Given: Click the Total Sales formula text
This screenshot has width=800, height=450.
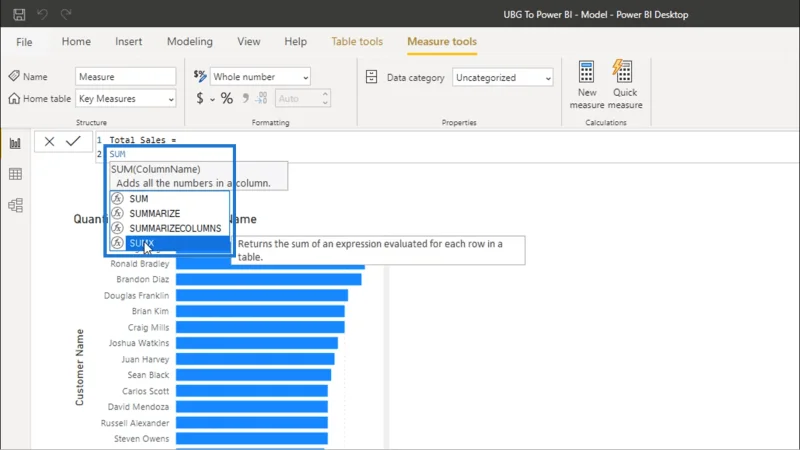Looking at the screenshot, I should point(143,140).
